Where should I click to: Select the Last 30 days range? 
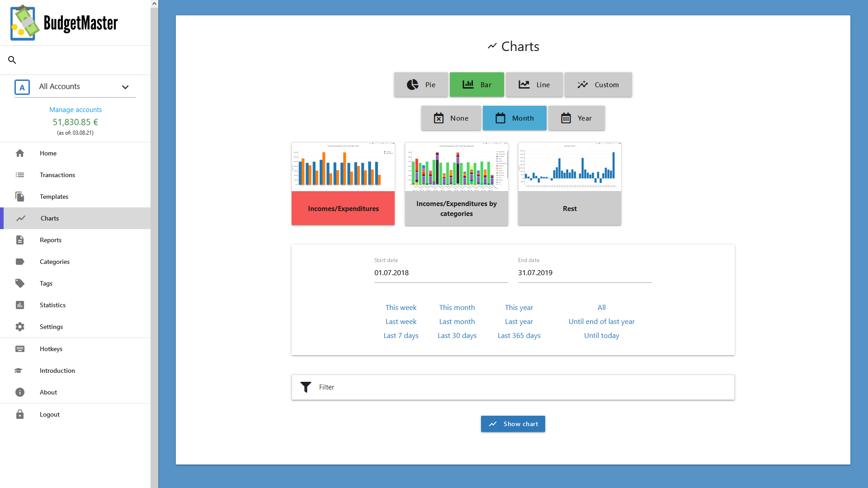click(457, 335)
